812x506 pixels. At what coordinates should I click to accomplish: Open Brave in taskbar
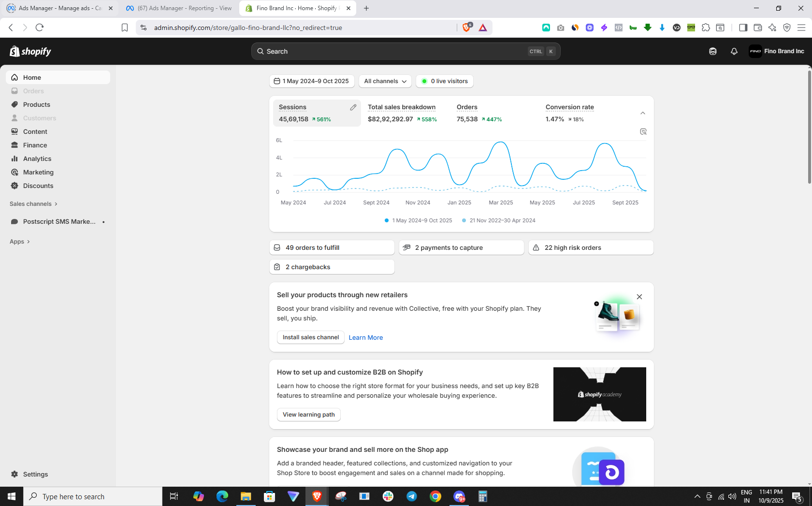[317, 496]
